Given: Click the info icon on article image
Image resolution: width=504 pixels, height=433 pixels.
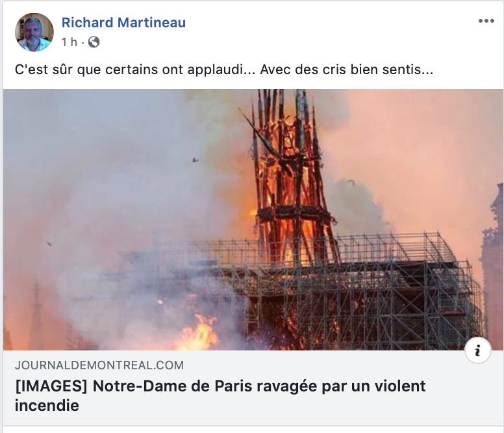Looking at the screenshot, I should (x=477, y=350).
